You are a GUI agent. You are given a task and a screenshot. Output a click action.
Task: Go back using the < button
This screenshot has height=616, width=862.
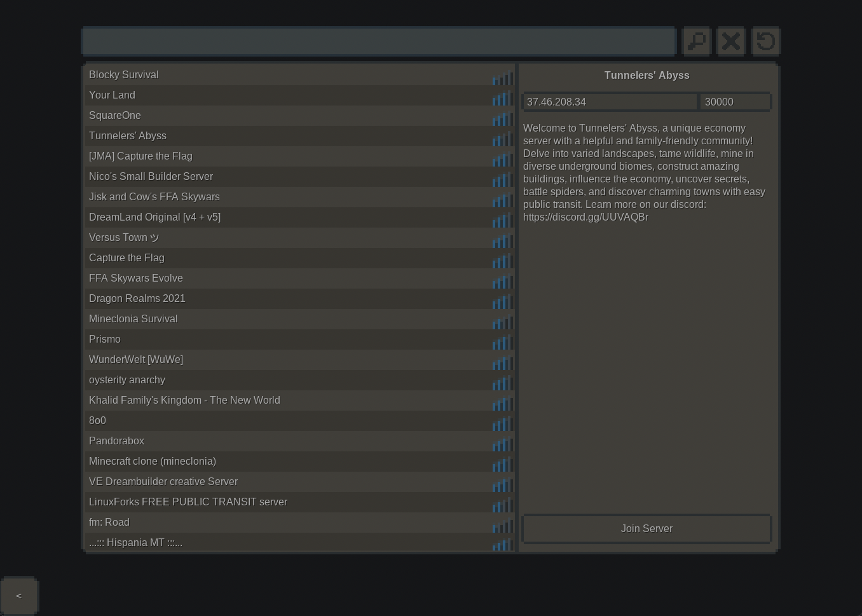click(x=19, y=596)
